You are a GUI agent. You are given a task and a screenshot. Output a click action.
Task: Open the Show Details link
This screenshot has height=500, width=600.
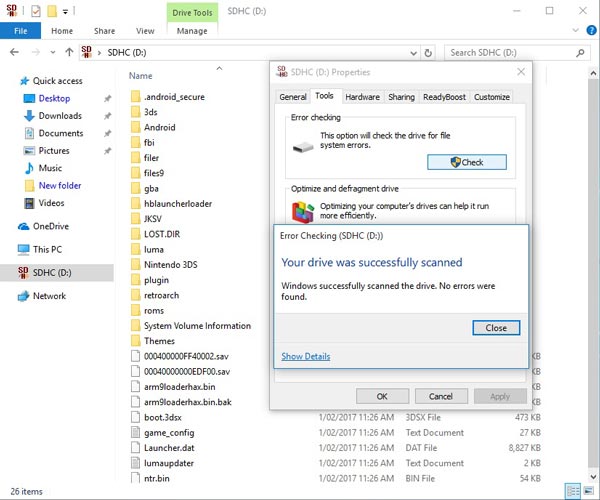(305, 356)
